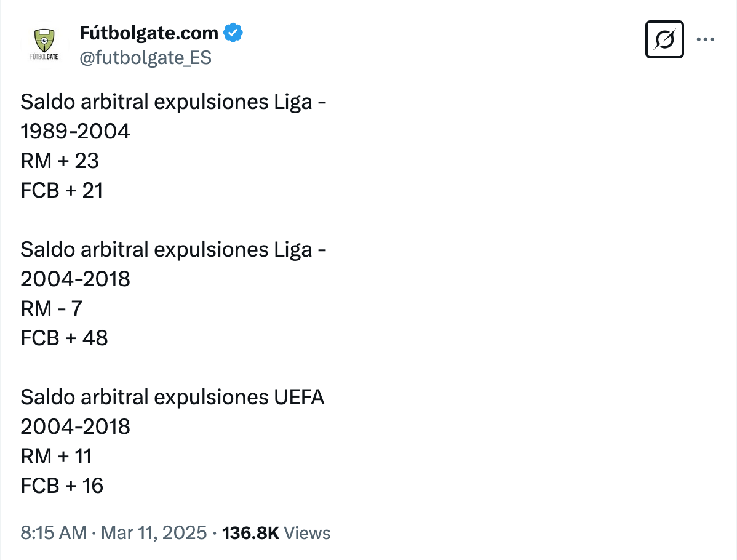Select the RM + 23 line
Viewport: 737px width, 560px height.
coord(60,161)
